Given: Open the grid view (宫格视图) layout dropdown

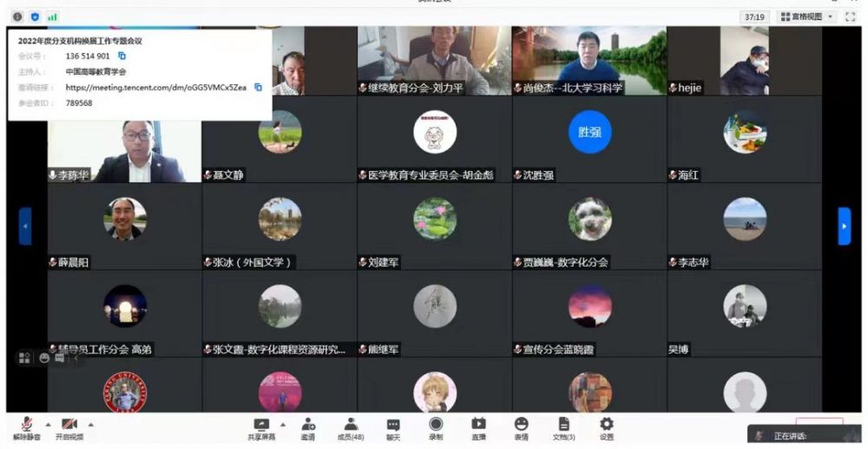Looking at the screenshot, I should click(x=806, y=17).
